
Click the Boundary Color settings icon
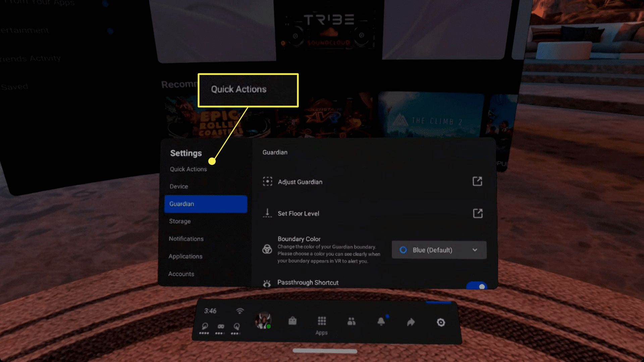(x=267, y=250)
